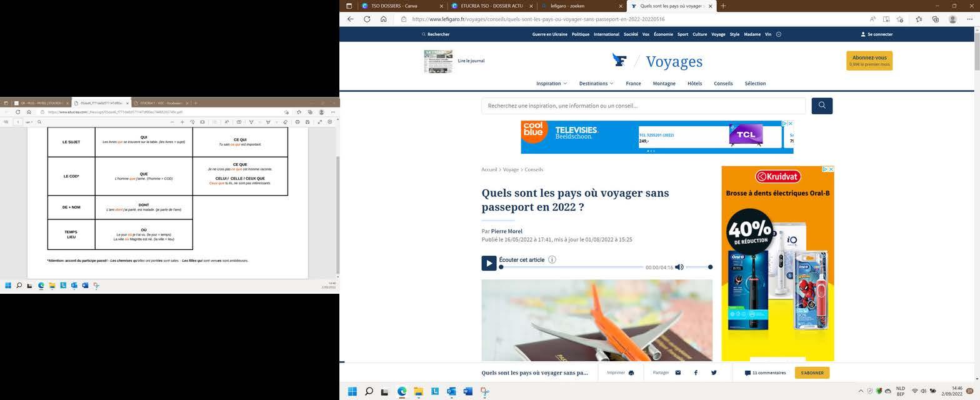The image size is (980, 400).
Task: Open Collections in the Edge toolbar
Action: (935, 19)
